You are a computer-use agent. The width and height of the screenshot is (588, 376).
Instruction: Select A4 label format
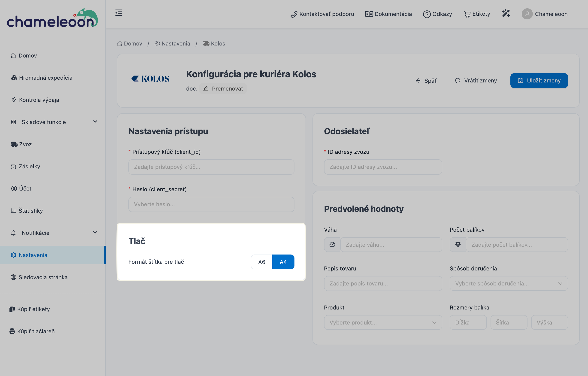[x=283, y=262]
